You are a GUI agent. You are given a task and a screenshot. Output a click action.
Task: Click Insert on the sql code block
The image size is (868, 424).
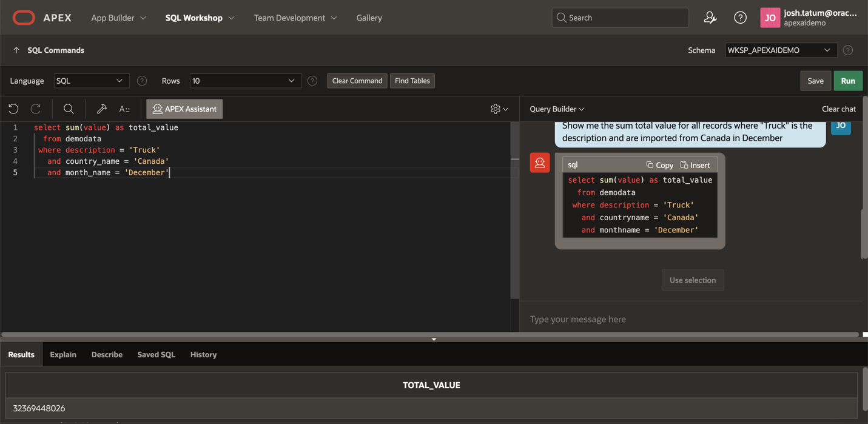pos(695,165)
